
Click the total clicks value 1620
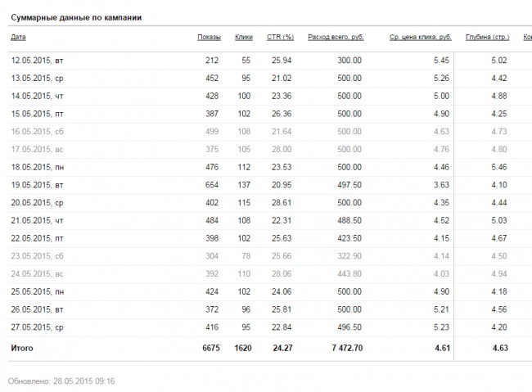tap(243, 348)
